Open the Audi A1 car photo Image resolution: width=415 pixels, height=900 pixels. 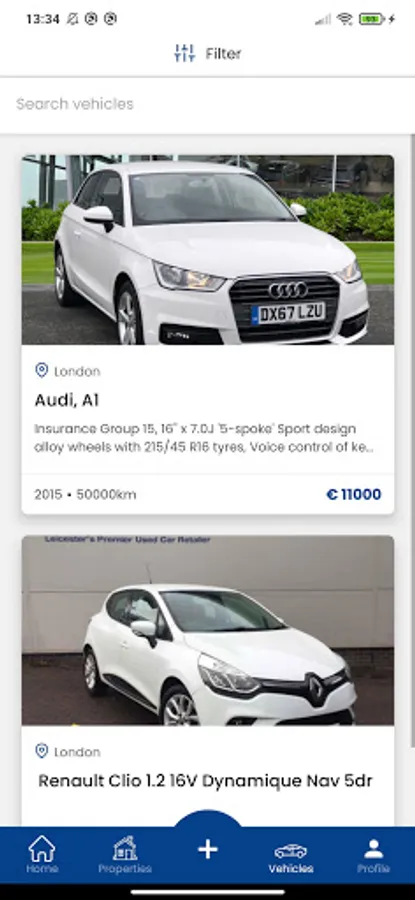coord(208,250)
